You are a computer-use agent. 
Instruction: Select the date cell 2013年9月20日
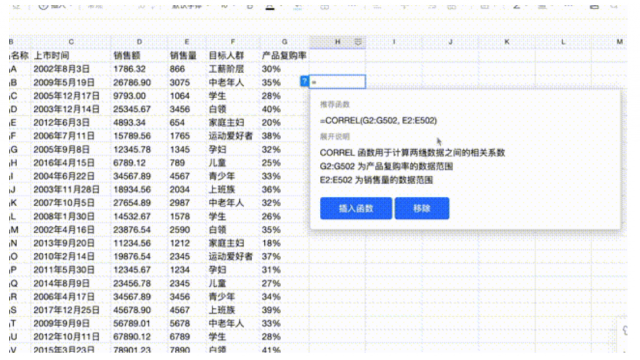(71, 243)
